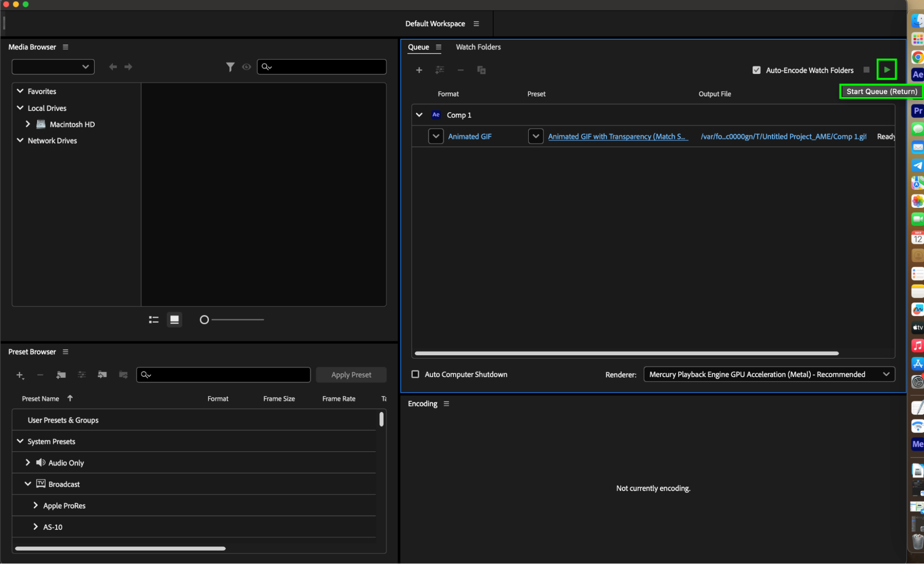Click the Stop Queue square icon
Viewport: 924px width, 564px height.
(x=866, y=70)
